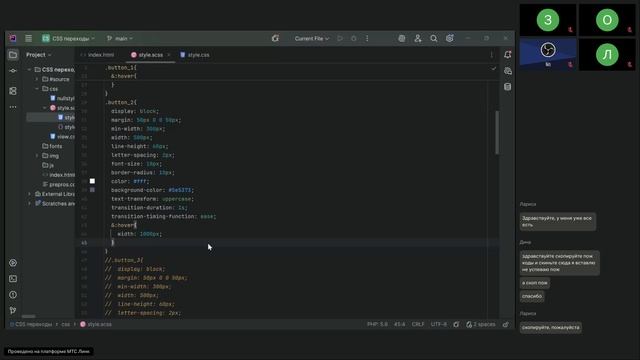Screen dimensions: 640x360
Task: Click the background-color gutter swatch
Action: (x=92, y=190)
